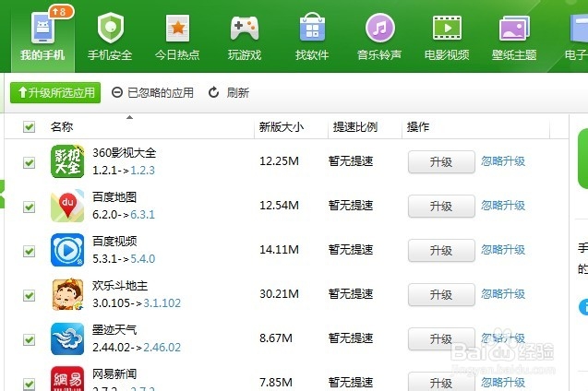Uncheck 百度地图 checkbox
Image resolution: width=588 pixels, height=391 pixels.
pyautogui.click(x=29, y=207)
